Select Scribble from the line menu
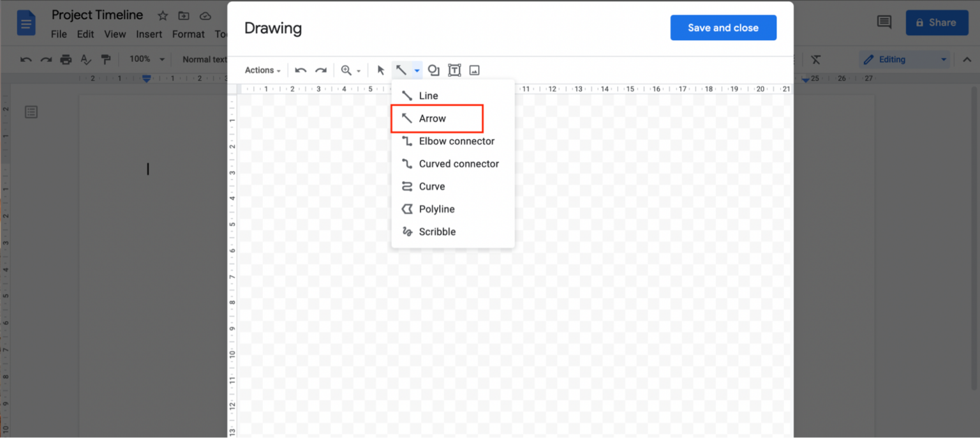Screen dimensions: 980x438 pos(436,231)
